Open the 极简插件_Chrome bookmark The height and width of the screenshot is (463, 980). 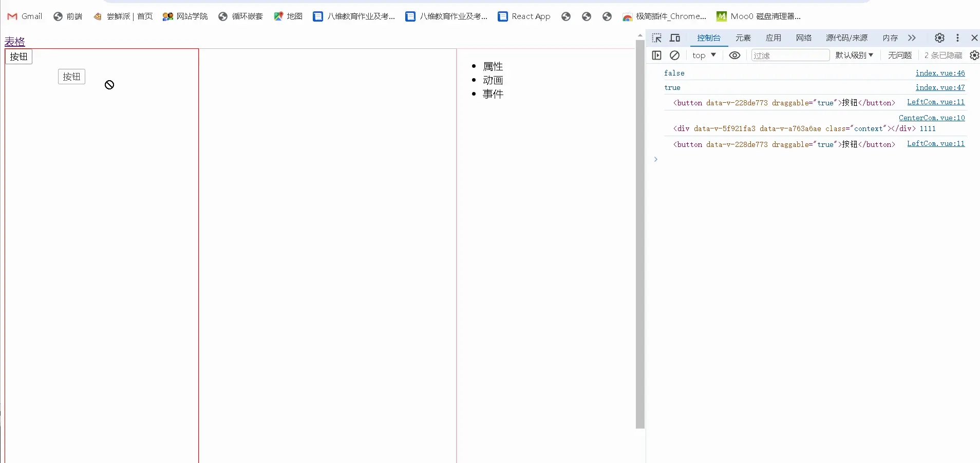tap(664, 16)
